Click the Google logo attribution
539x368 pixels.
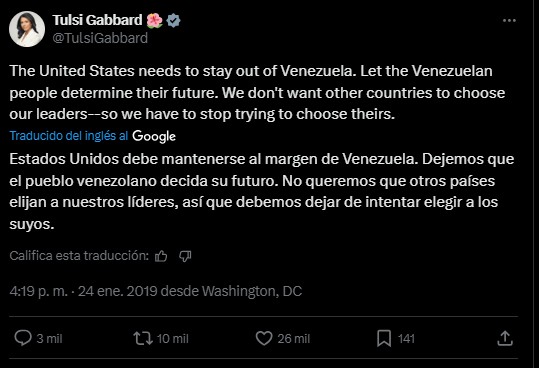tap(154, 136)
